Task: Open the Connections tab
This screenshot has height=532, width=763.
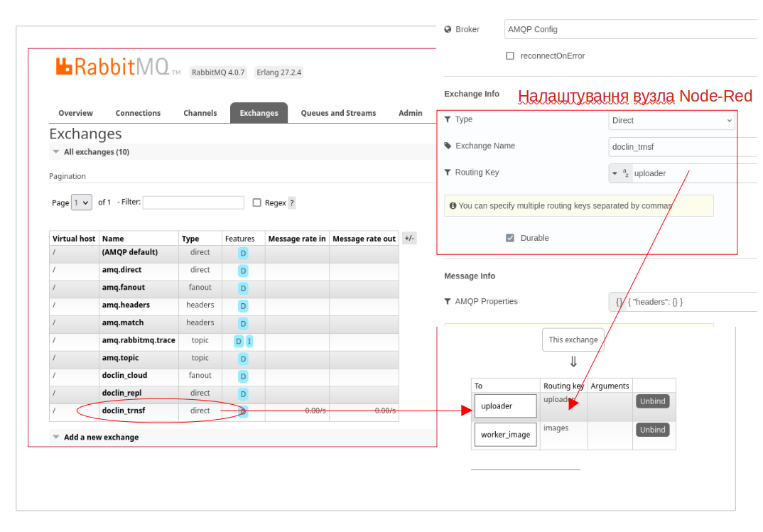Action: click(138, 113)
